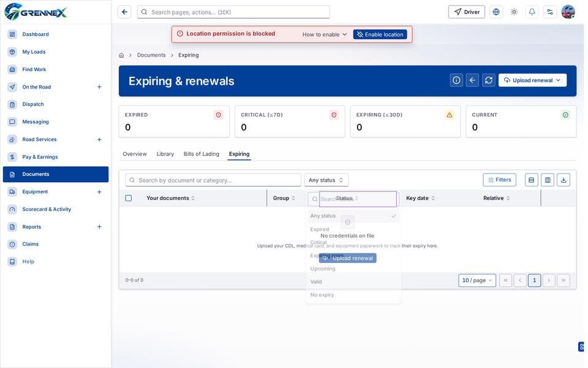
Task: Sort by the Key date column
Action: tap(420, 198)
